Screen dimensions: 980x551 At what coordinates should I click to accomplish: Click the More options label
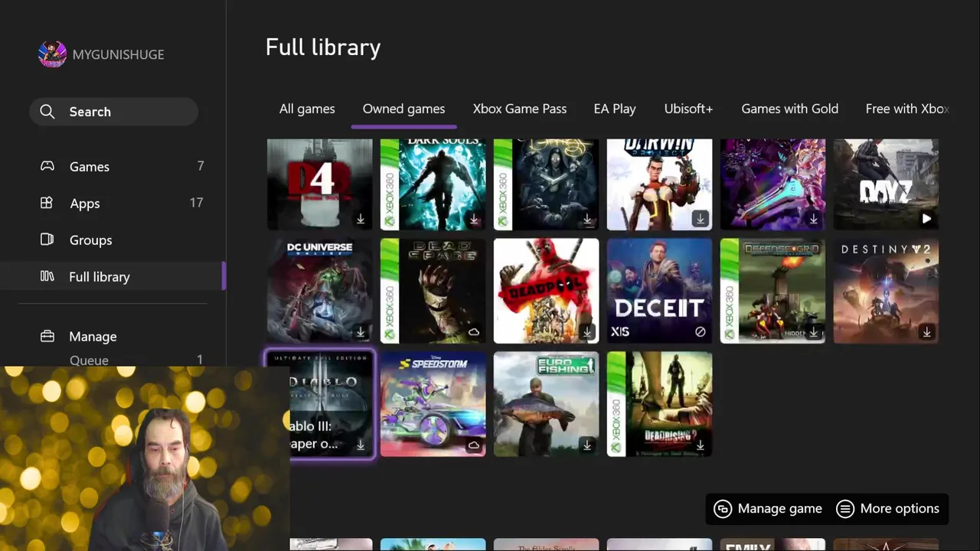(x=900, y=509)
